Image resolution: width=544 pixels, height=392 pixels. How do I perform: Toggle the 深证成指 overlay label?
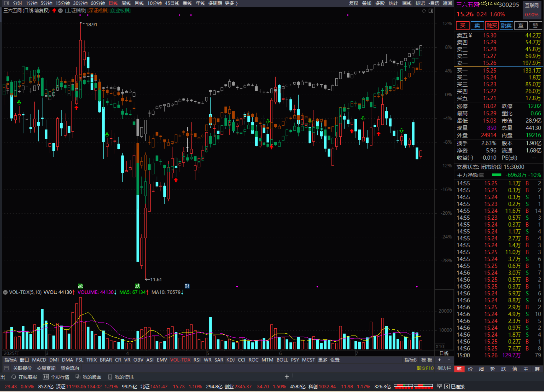pos(98,11)
